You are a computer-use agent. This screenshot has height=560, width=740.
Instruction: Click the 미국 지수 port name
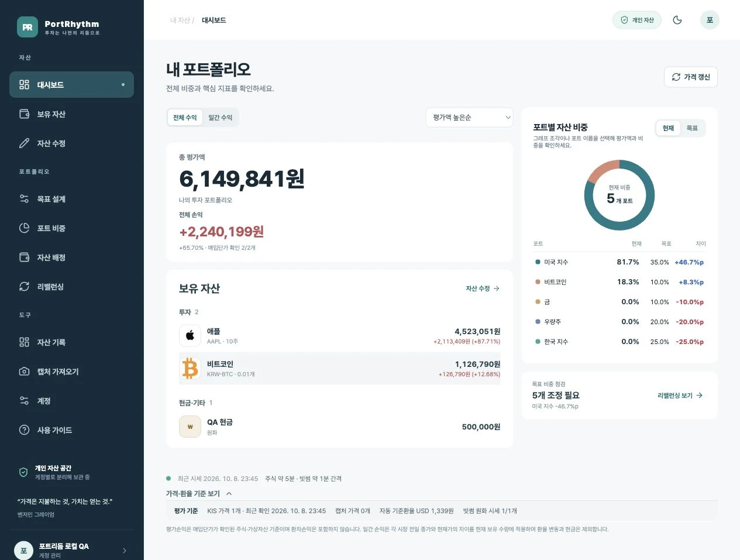click(556, 262)
